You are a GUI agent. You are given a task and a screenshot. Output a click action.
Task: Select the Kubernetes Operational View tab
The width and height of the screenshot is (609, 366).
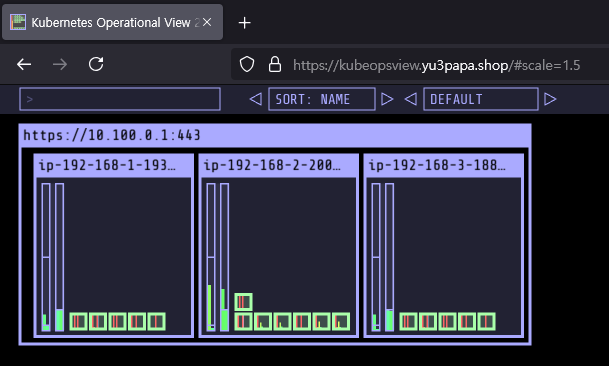click(112, 22)
